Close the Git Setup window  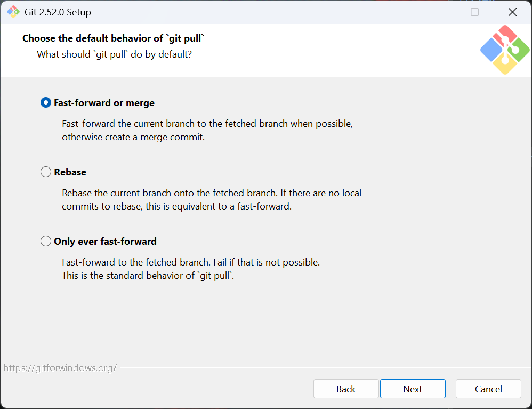tap(512, 12)
